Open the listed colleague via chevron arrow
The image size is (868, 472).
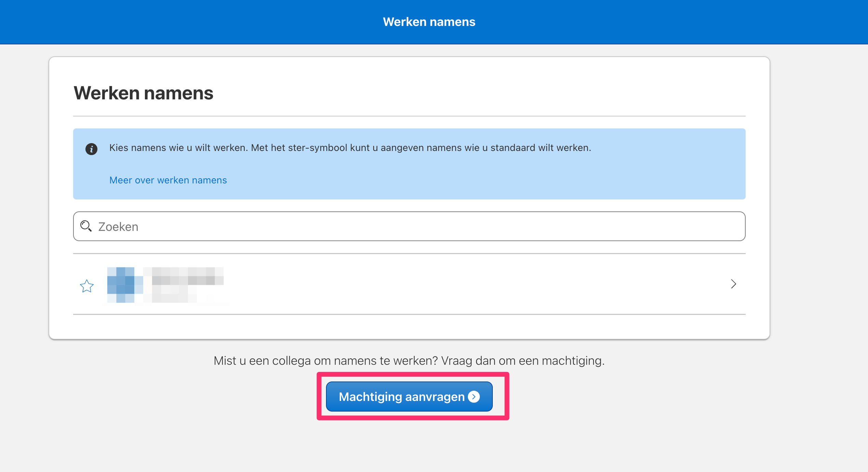[733, 284]
